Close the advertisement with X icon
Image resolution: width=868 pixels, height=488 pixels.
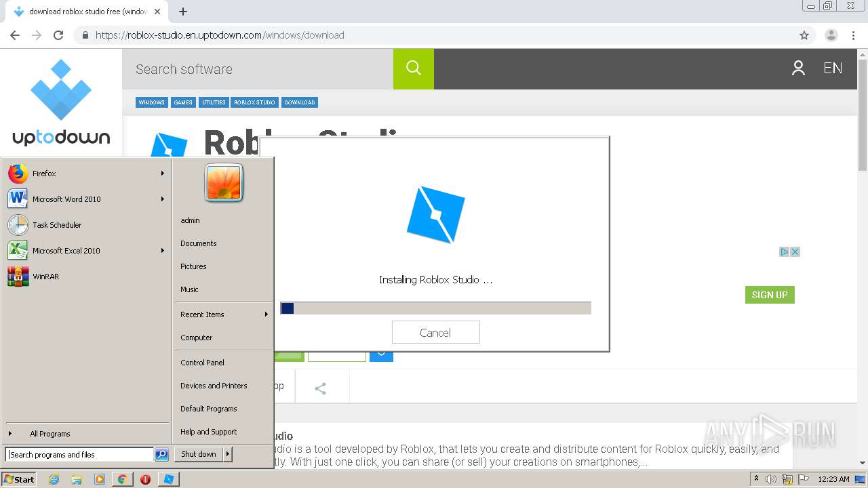(x=795, y=251)
